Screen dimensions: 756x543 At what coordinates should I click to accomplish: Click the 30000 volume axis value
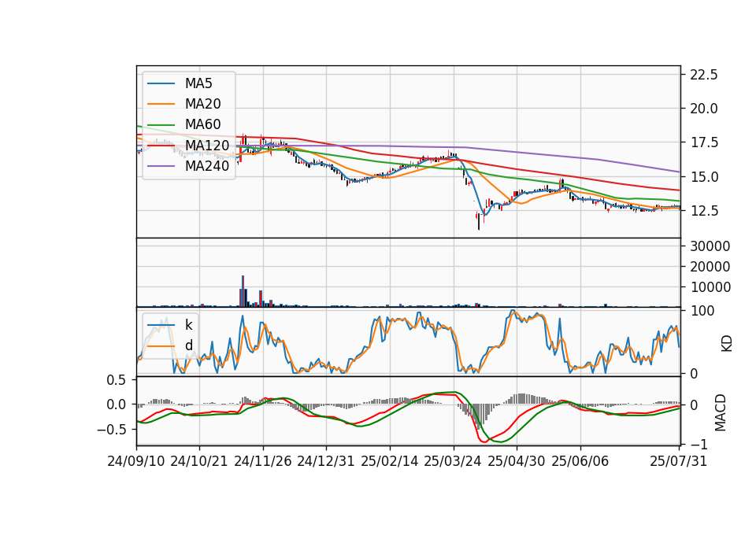710,246
